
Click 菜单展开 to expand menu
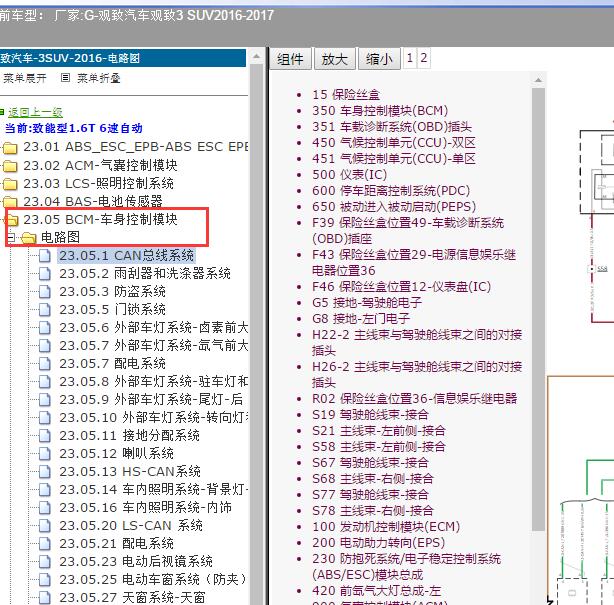pyautogui.click(x=24, y=78)
